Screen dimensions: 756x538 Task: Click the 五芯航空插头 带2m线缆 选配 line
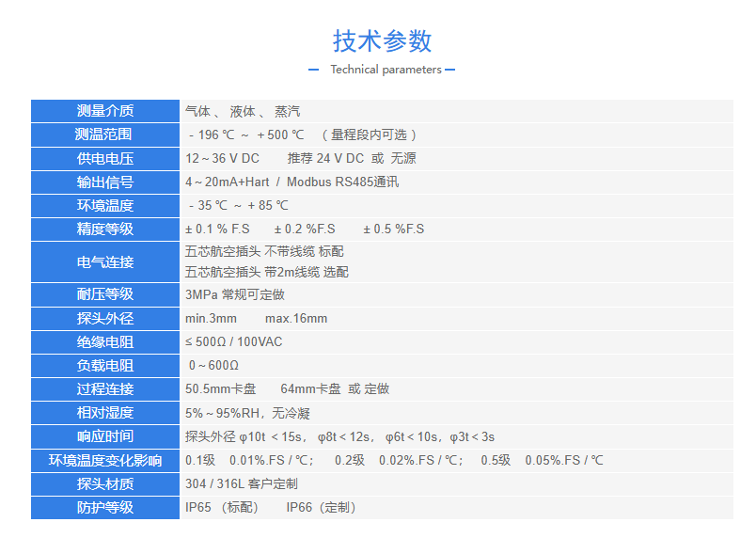click(x=267, y=272)
